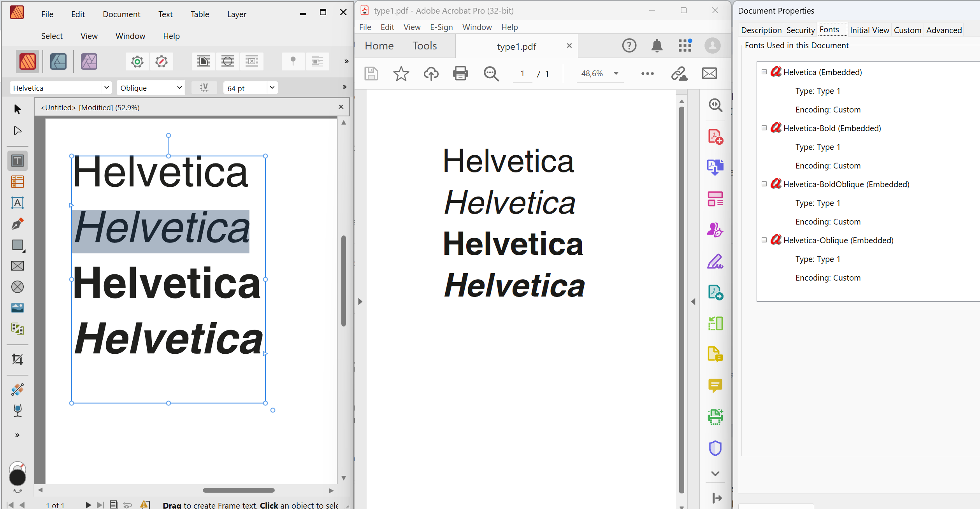Click the Acrobat account profile icon

(712, 46)
